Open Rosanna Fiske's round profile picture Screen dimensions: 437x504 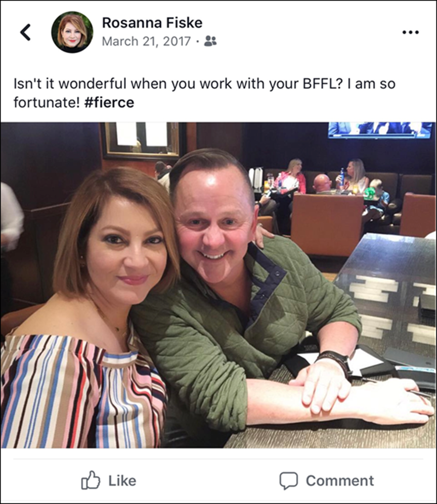click(x=72, y=32)
